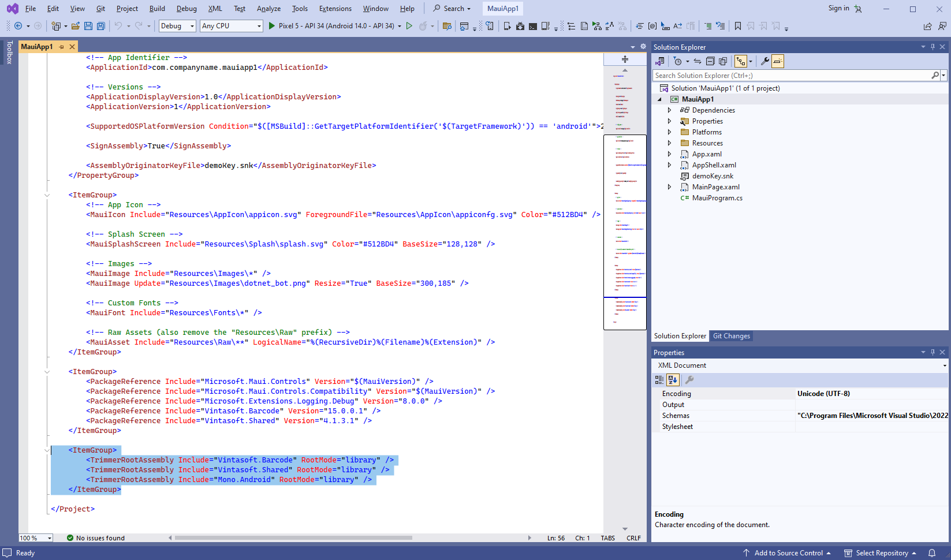Click the Share icon at toolbar right

[927, 26]
